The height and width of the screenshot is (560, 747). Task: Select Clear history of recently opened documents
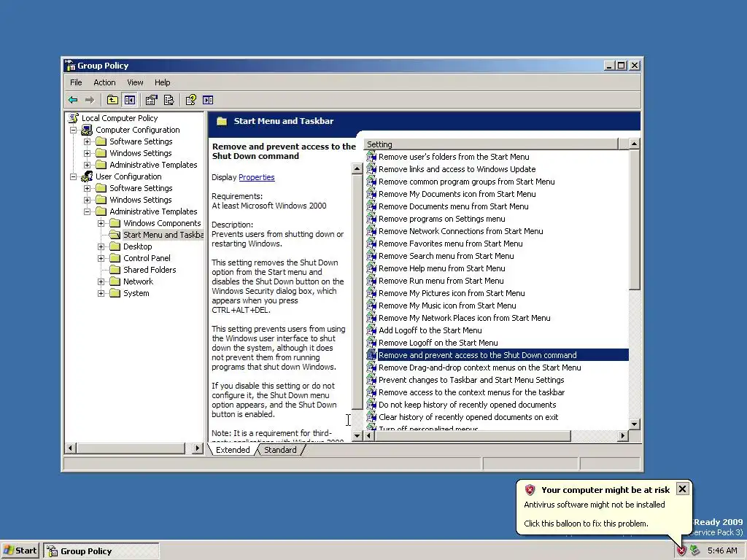(x=468, y=417)
